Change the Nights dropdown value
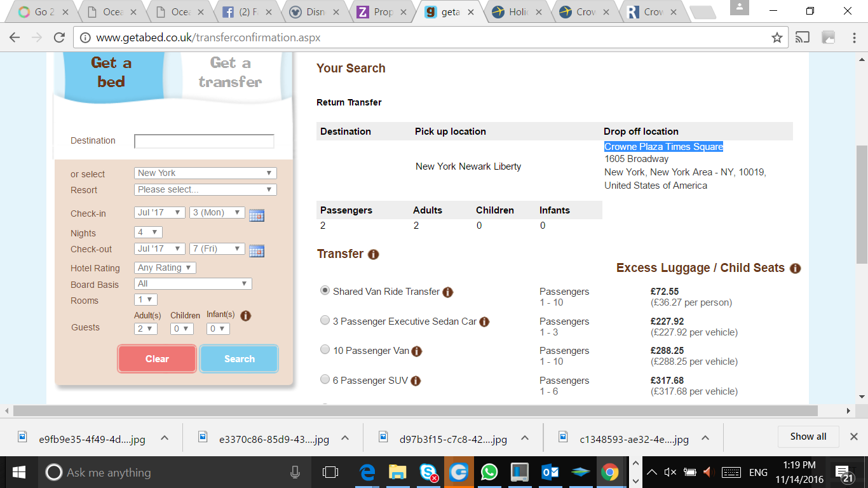Viewport: 868px width, 488px height. tap(149, 233)
